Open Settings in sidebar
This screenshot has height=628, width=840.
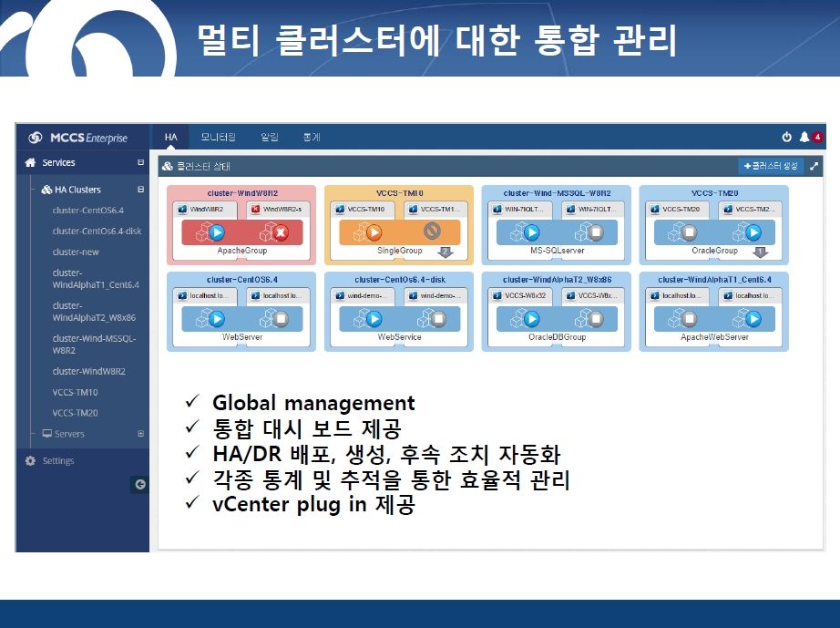[58, 461]
